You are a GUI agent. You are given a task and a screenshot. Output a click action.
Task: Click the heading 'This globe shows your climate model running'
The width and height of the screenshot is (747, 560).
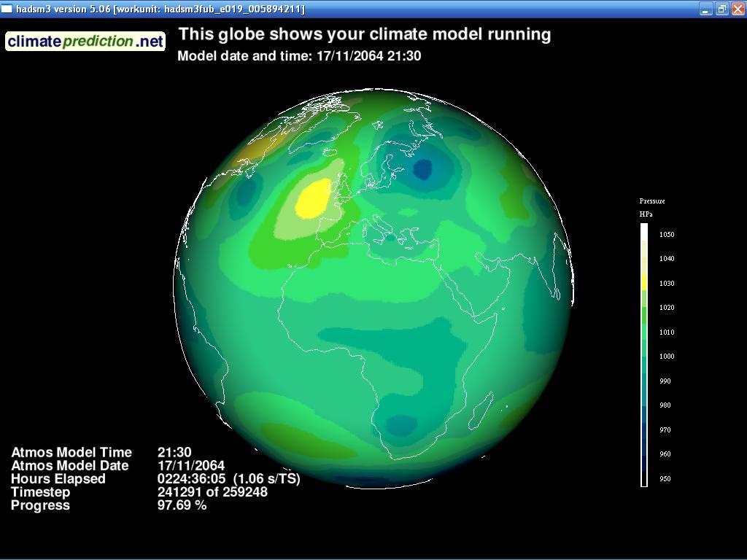click(x=365, y=34)
